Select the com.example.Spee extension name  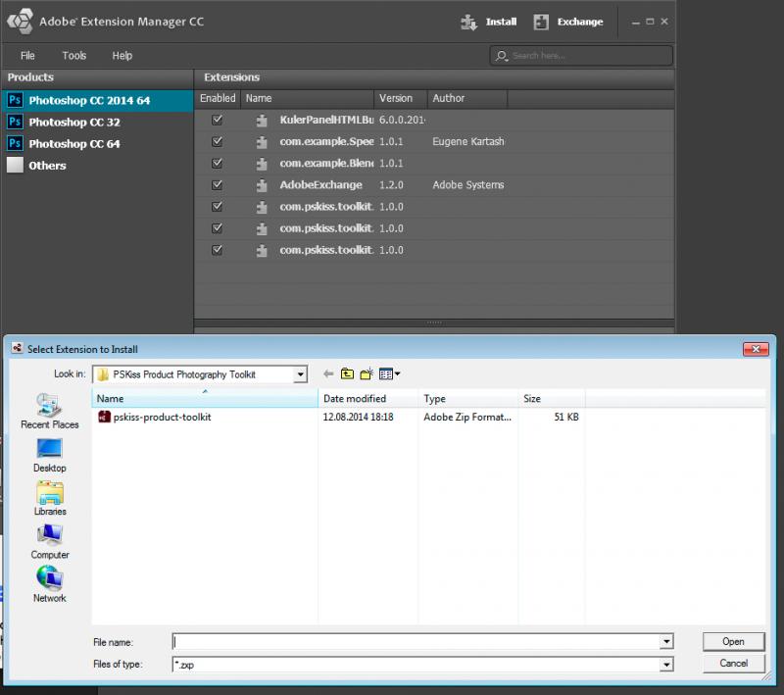coord(326,141)
